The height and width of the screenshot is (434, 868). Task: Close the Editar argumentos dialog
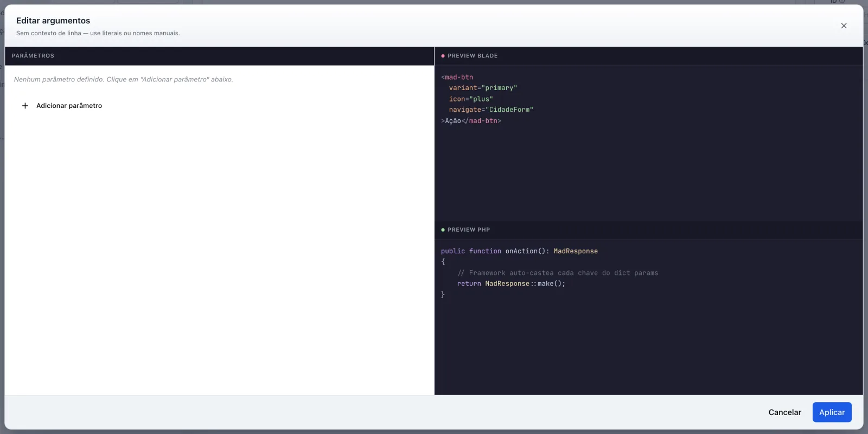click(844, 25)
